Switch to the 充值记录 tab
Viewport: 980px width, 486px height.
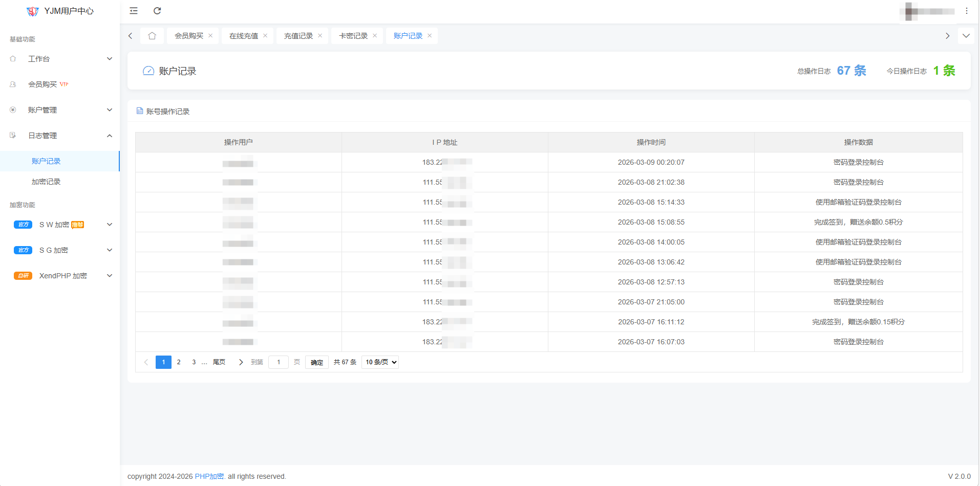coord(298,36)
